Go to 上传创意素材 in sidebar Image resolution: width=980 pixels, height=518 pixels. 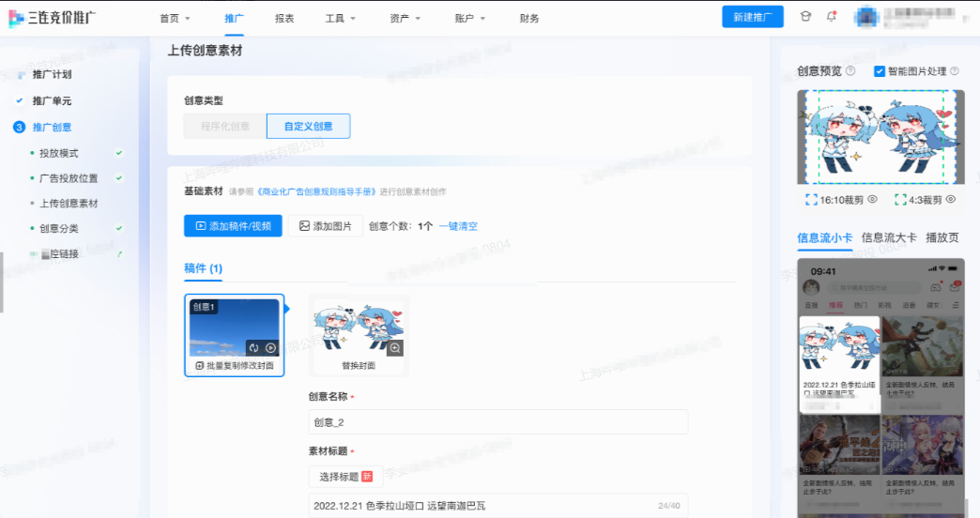tap(69, 203)
